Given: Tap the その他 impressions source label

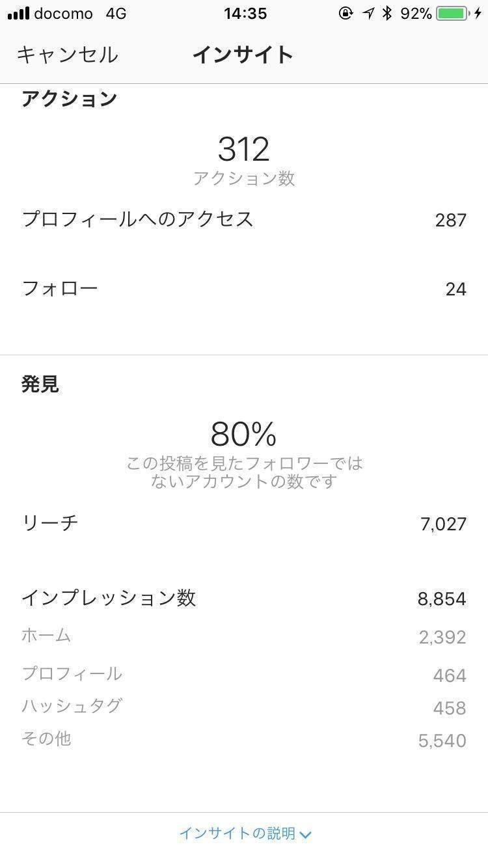Looking at the screenshot, I should (46, 739).
